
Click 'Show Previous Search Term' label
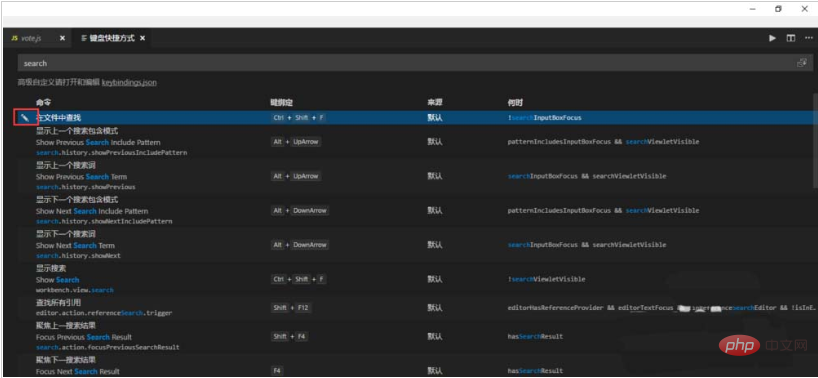point(81,177)
